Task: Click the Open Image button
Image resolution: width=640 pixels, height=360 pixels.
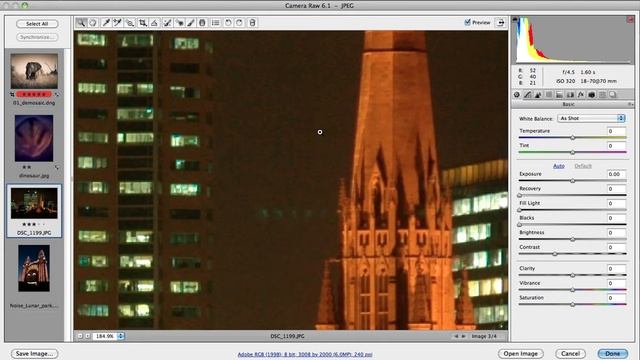Action: point(520,353)
